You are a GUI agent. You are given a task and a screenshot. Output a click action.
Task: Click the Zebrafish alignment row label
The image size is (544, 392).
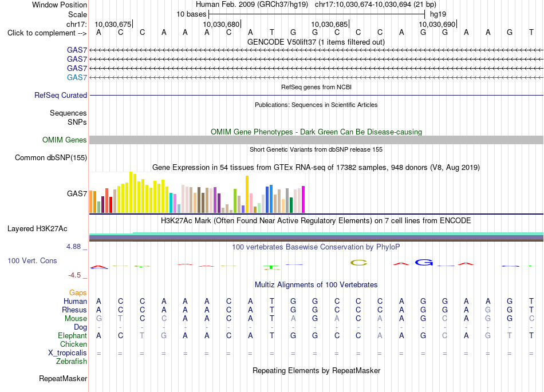click(72, 362)
